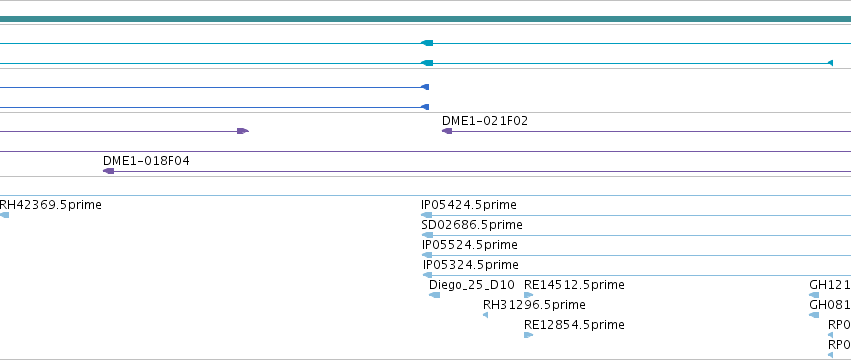Click the glyph under Diego_25_D10
The height and width of the screenshot is (360, 851).
(x=434, y=295)
